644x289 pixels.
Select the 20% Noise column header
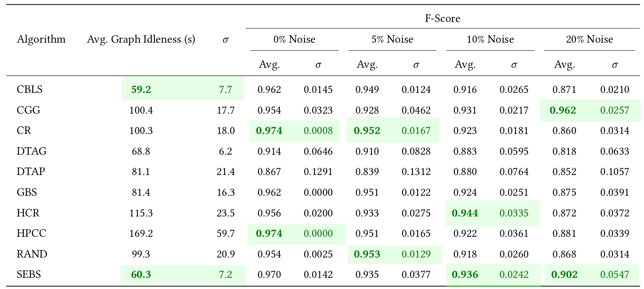coord(589,39)
